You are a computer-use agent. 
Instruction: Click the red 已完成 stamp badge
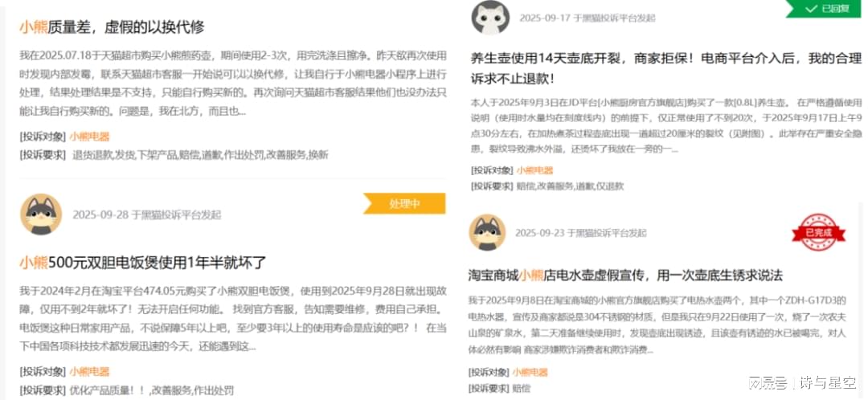click(819, 232)
